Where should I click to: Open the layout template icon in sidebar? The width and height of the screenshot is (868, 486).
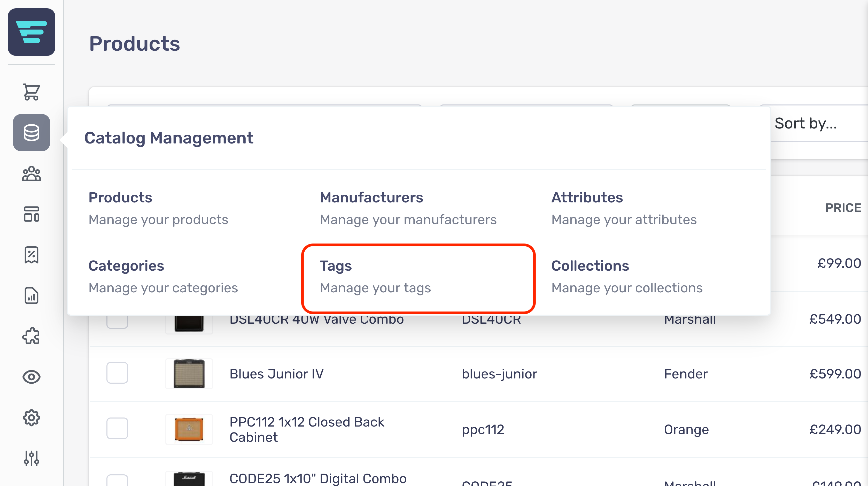click(31, 214)
